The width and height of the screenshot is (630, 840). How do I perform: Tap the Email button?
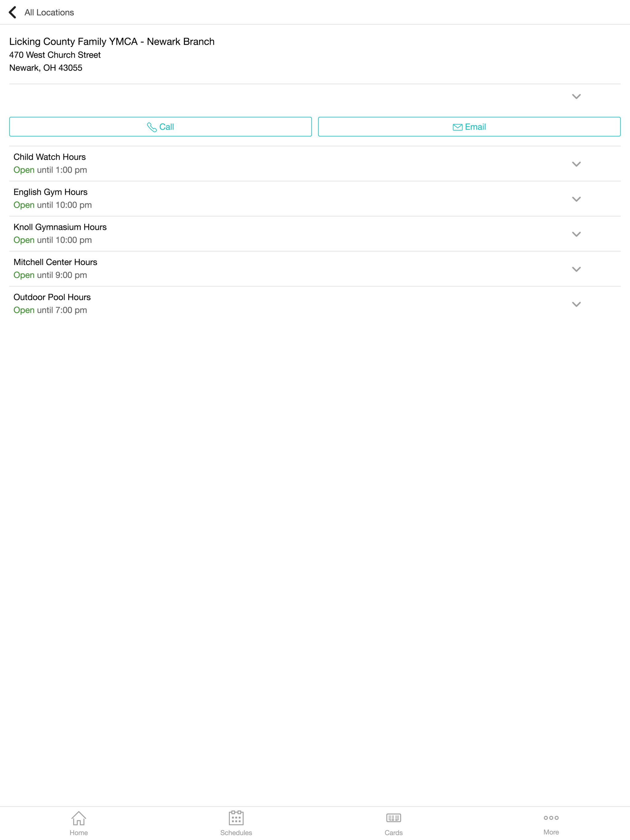[469, 127]
